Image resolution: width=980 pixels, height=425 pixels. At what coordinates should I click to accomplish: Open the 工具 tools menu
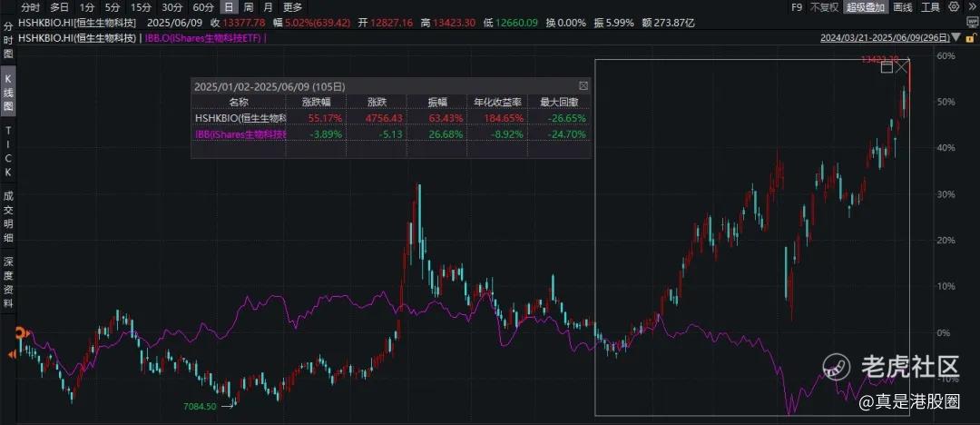[930, 7]
